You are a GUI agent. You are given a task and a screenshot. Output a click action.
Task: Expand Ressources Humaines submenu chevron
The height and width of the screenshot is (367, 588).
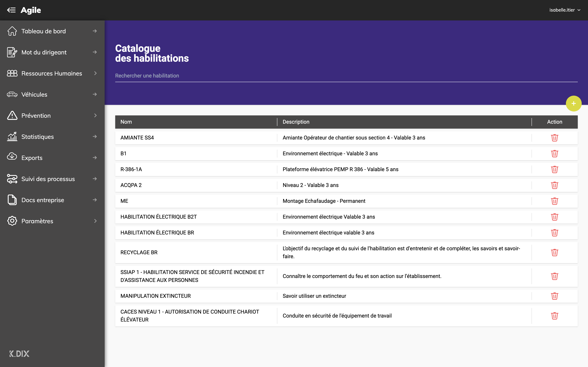95,73
